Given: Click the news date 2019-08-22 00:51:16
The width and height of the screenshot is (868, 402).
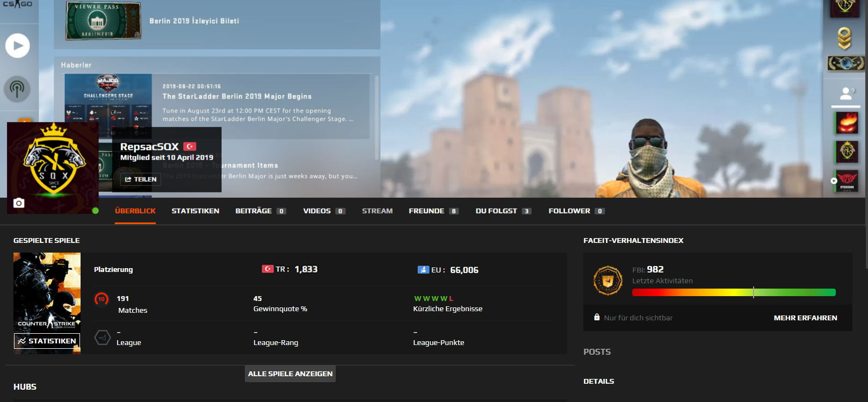Looking at the screenshot, I should (x=192, y=86).
